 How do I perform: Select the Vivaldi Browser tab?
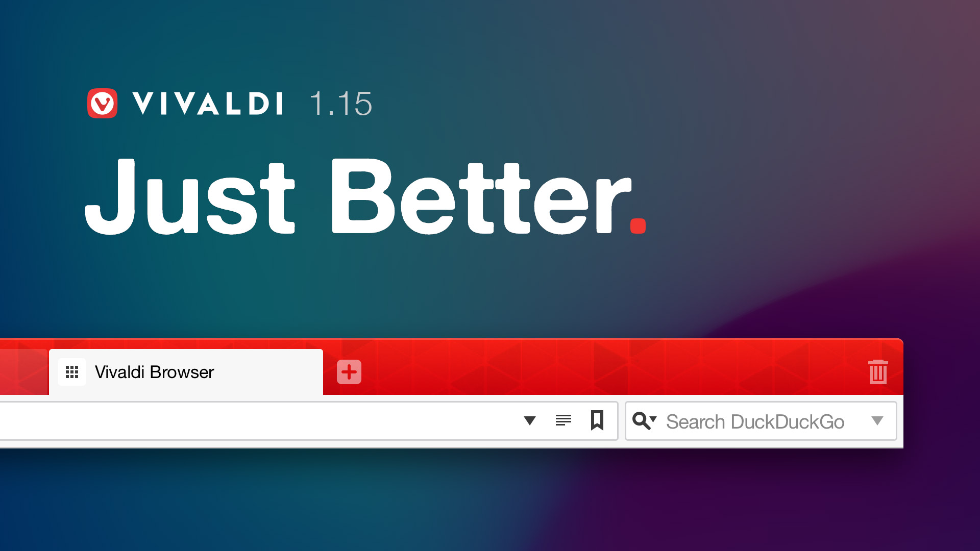point(184,371)
